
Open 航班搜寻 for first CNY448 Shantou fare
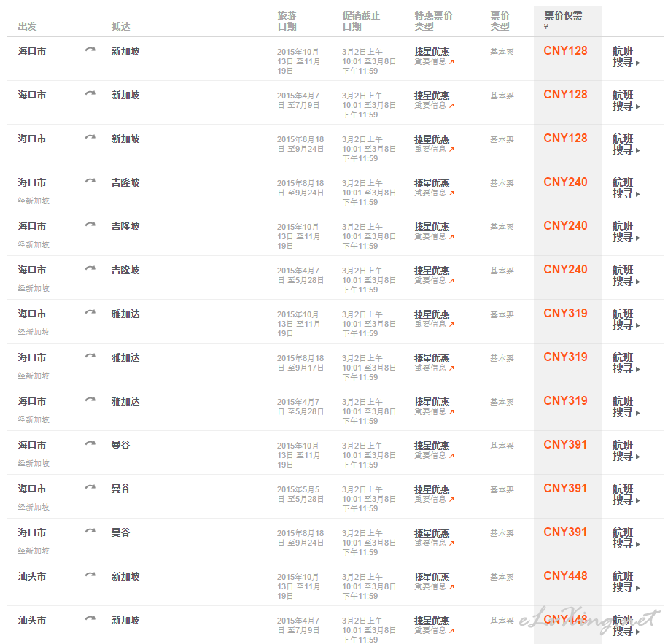(x=626, y=581)
